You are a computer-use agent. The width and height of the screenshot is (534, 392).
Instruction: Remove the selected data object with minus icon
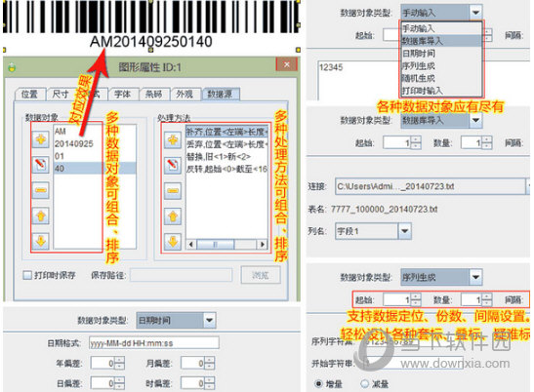41,190
